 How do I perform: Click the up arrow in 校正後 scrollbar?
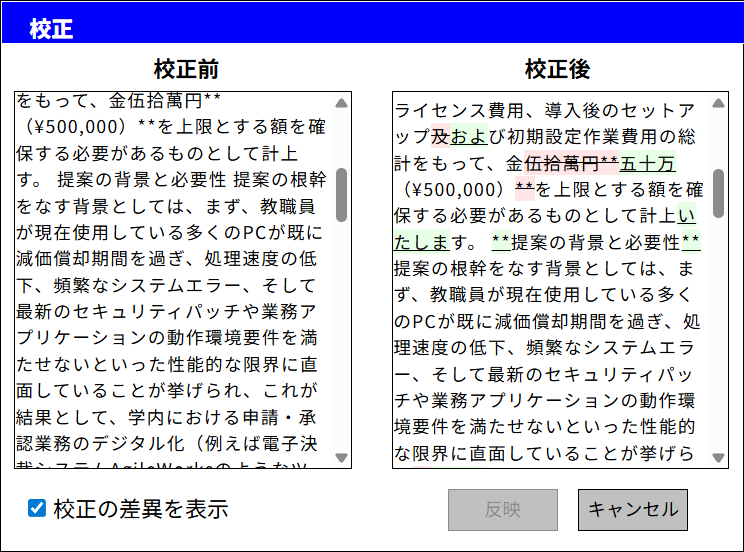click(717, 103)
